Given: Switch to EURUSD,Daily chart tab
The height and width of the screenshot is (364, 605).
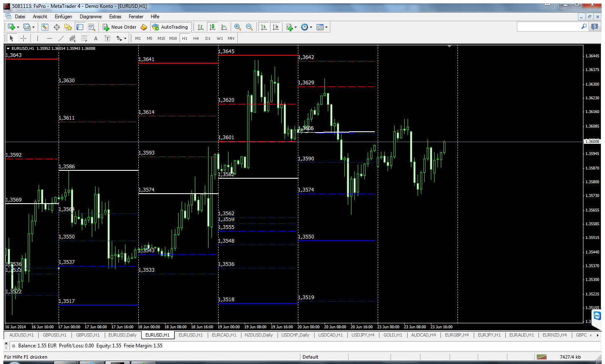Looking at the screenshot, I should click(122, 335).
